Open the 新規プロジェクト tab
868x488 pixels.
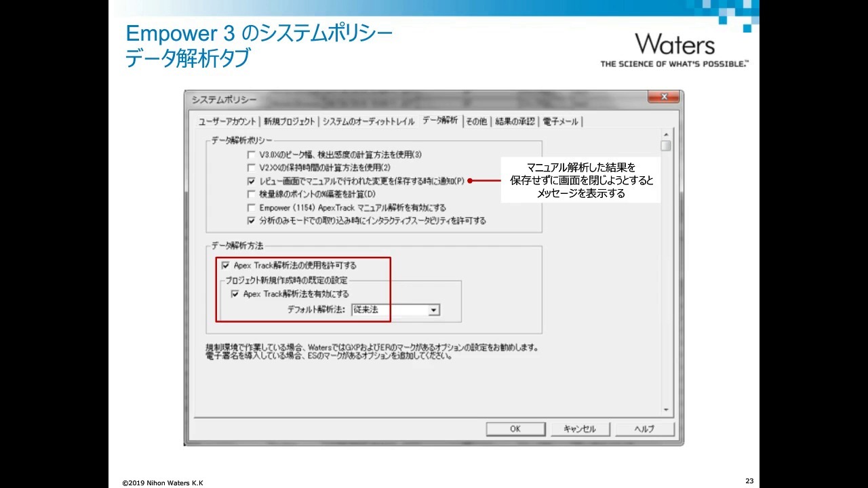[290, 122]
